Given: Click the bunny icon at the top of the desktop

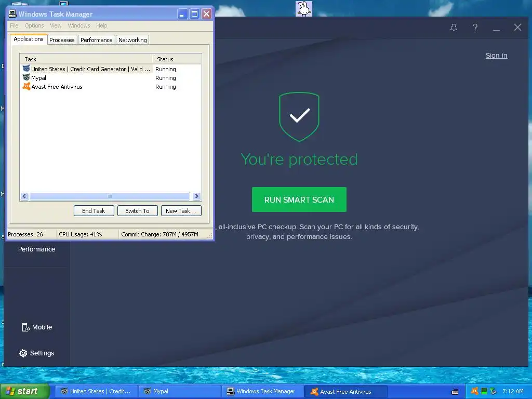Looking at the screenshot, I should [x=303, y=8].
